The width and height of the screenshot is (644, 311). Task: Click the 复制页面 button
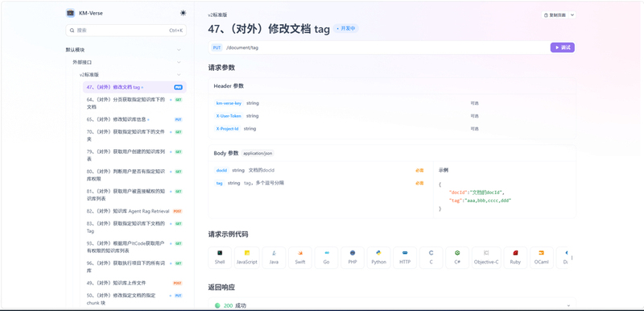pyautogui.click(x=555, y=15)
